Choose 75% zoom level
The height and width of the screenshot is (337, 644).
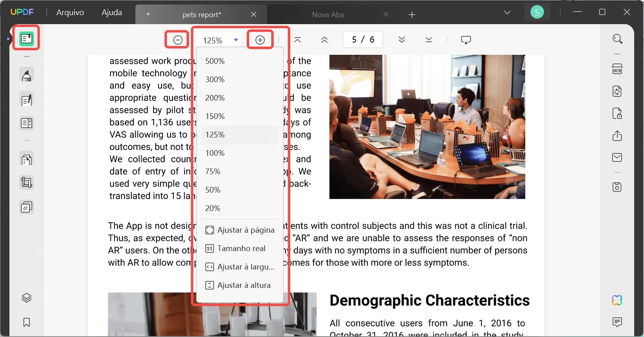click(240, 171)
